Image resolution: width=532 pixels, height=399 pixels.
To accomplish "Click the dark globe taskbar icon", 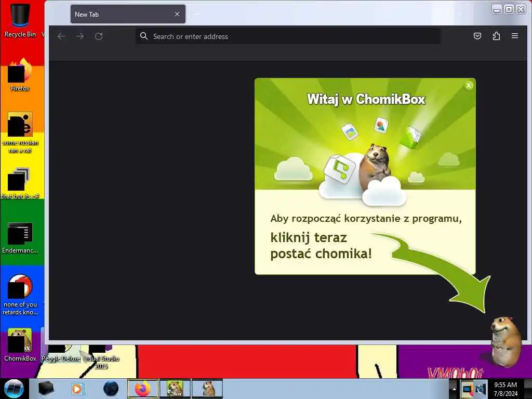I will tap(111, 389).
